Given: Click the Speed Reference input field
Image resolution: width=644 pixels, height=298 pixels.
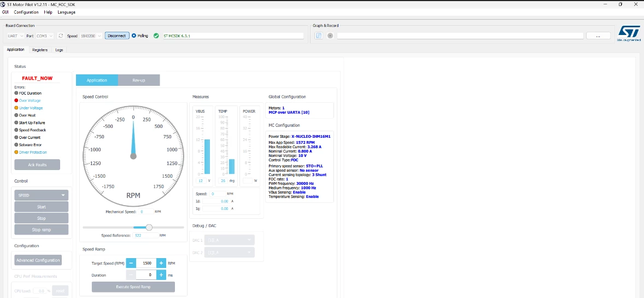Looking at the screenshot, I should coord(145,236).
